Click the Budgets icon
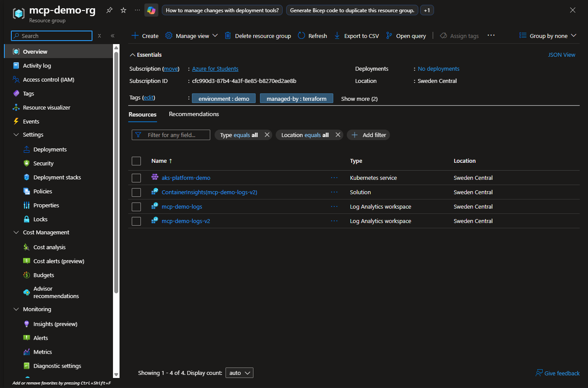This screenshot has width=588, height=388. pos(26,275)
